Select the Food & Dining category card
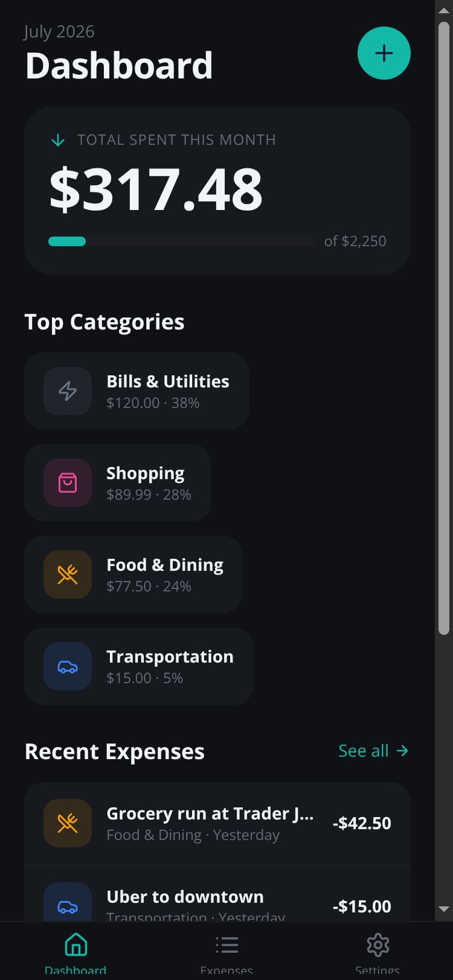The height and width of the screenshot is (980, 453). click(x=133, y=574)
